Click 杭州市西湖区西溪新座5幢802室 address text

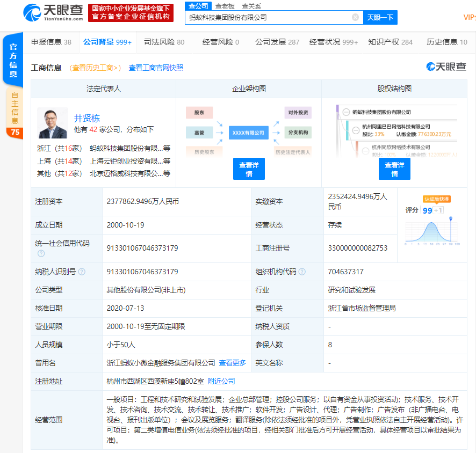tap(155, 381)
